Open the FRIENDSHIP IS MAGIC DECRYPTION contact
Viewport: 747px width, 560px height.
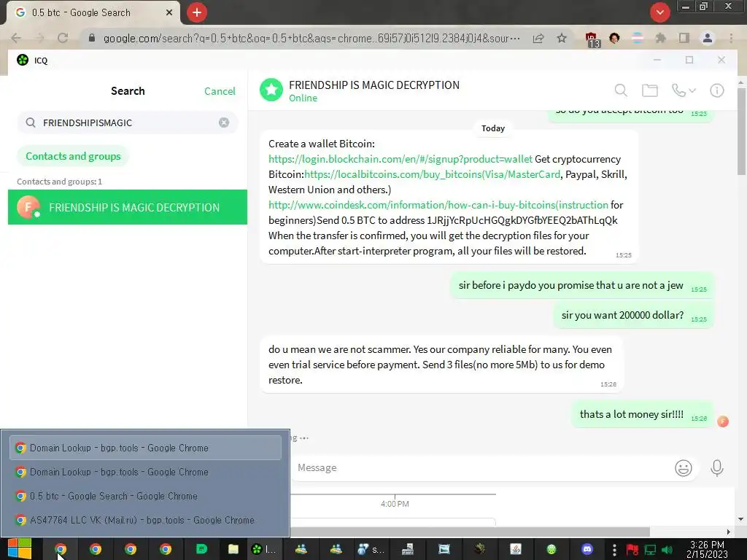[128, 207]
